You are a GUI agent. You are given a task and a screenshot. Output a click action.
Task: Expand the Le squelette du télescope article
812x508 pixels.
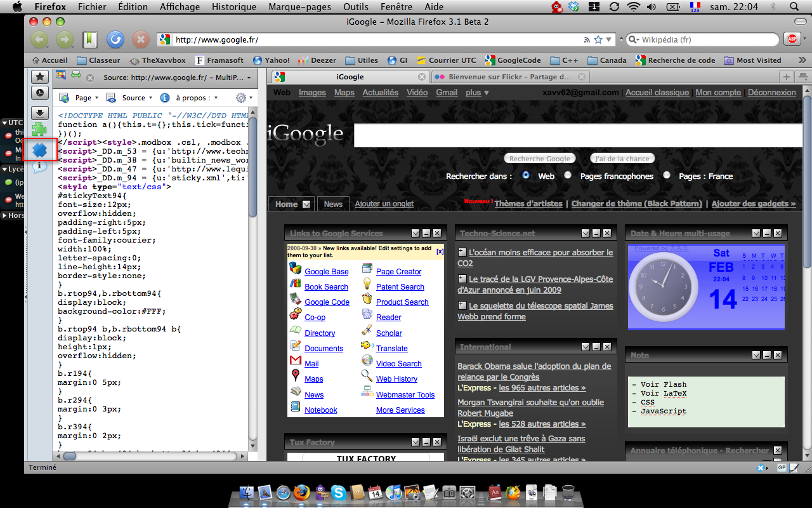pyautogui.click(x=462, y=305)
